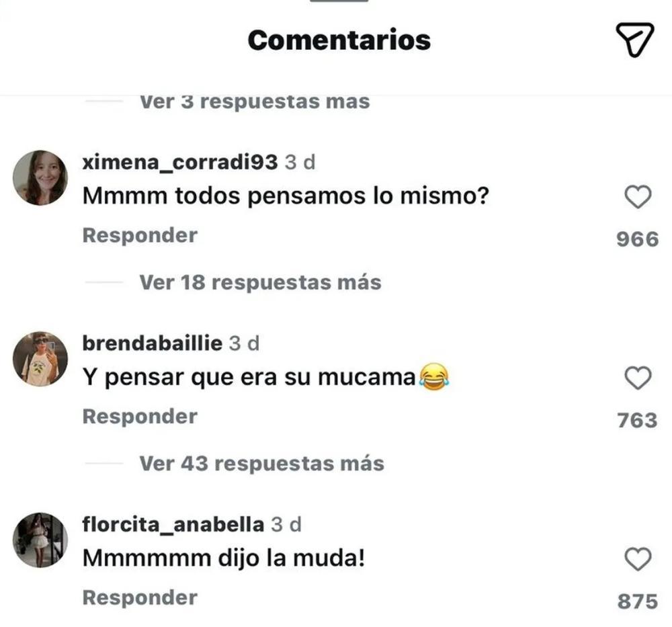Expand "Ver 43 respuestas más" replies
This screenshot has width=672, height=627.
[261, 463]
